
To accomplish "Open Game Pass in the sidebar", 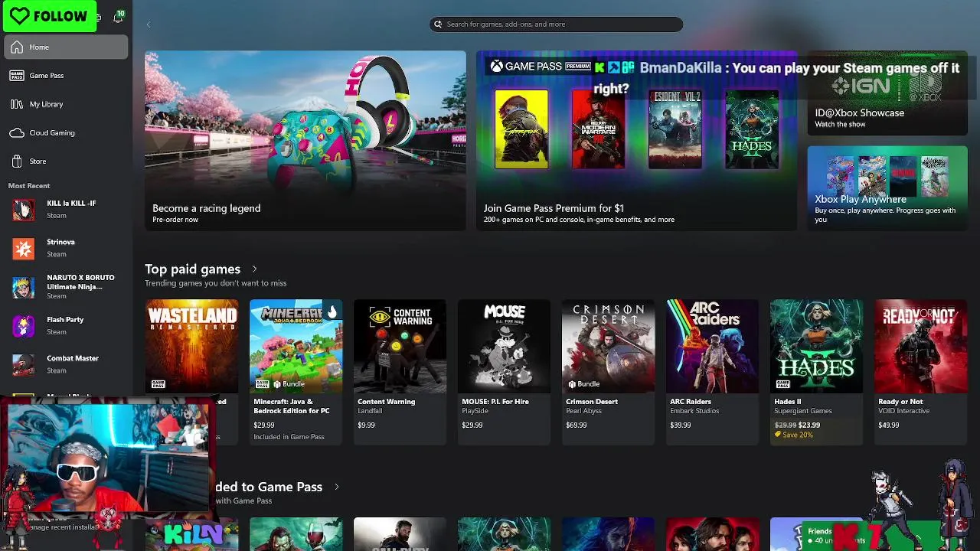I will (66, 76).
